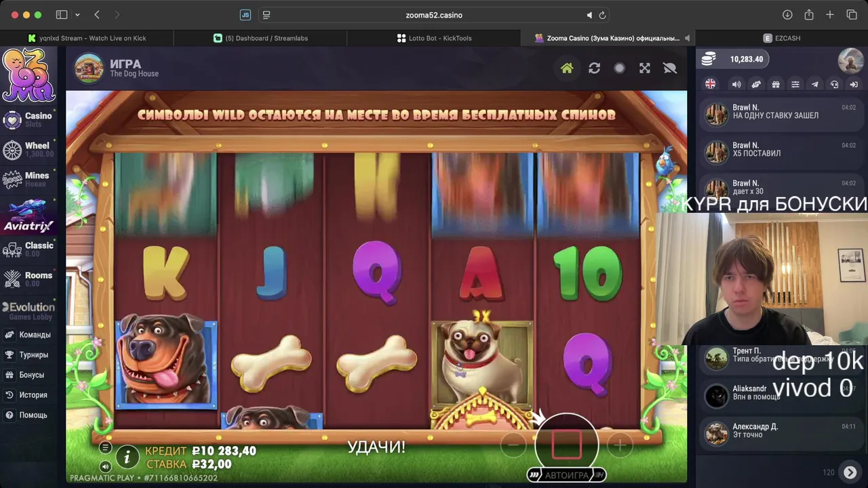Open the user profile avatar
Image resolution: width=868 pixels, height=488 pixels.
[x=850, y=61]
